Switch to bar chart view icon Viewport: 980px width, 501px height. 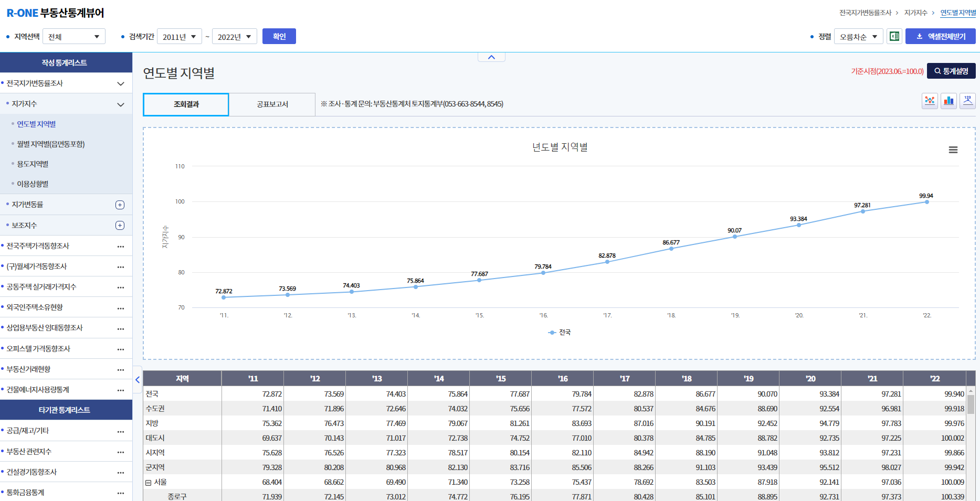pos(949,101)
